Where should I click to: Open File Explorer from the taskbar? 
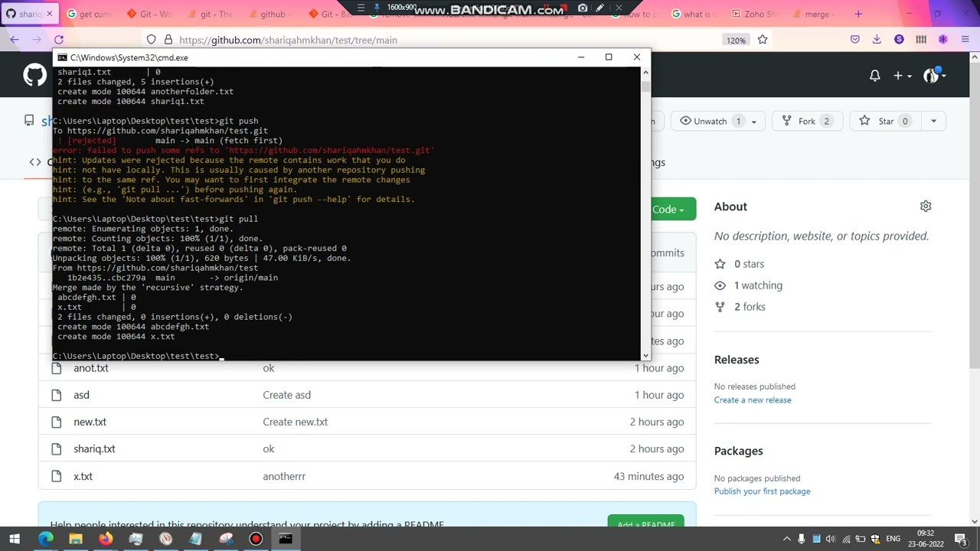76,539
